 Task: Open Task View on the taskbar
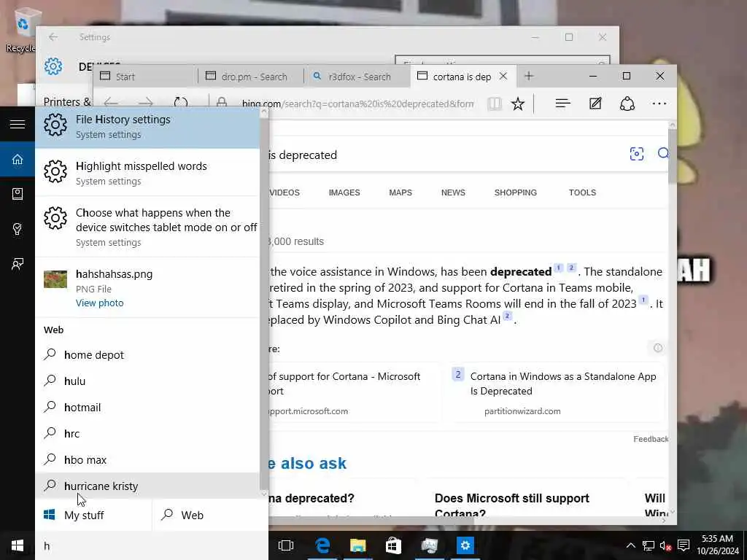point(286,545)
